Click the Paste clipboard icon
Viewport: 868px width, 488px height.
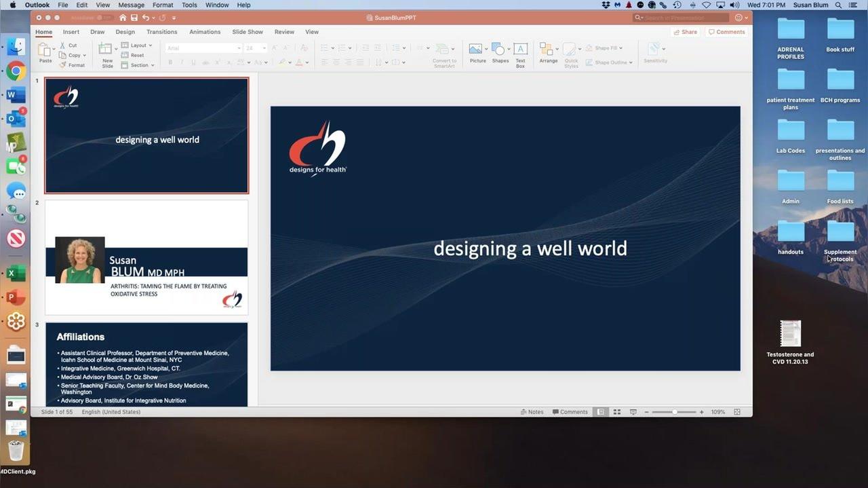coord(44,50)
